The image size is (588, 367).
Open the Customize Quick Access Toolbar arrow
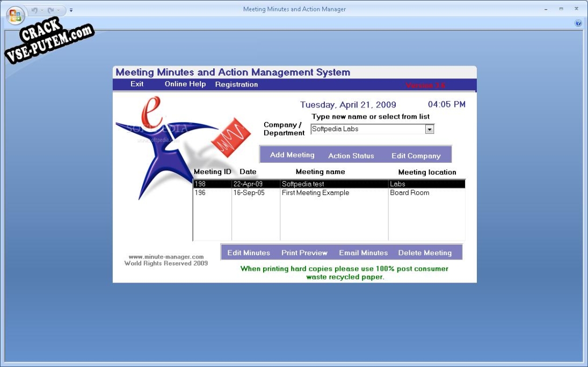[71, 11]
